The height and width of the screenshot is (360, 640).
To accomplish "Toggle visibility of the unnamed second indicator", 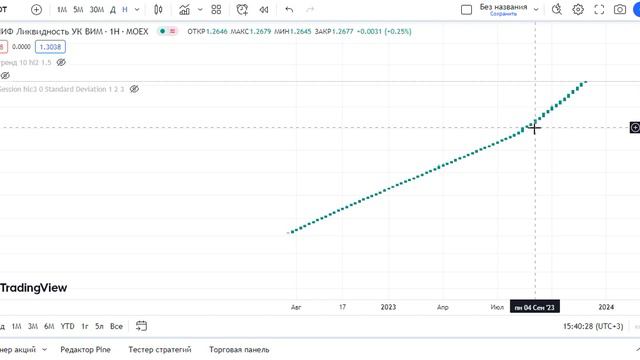I will click(x=5, y=76).
